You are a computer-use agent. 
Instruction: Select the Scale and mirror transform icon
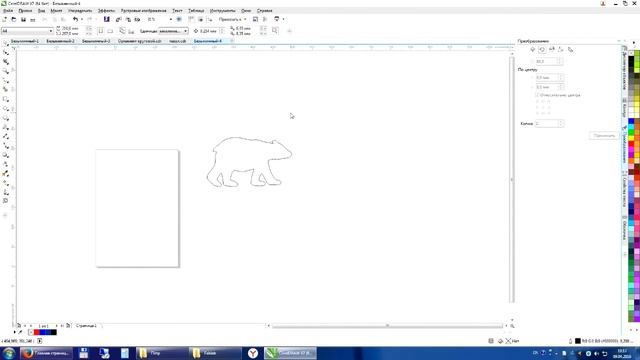click(551, 49)
